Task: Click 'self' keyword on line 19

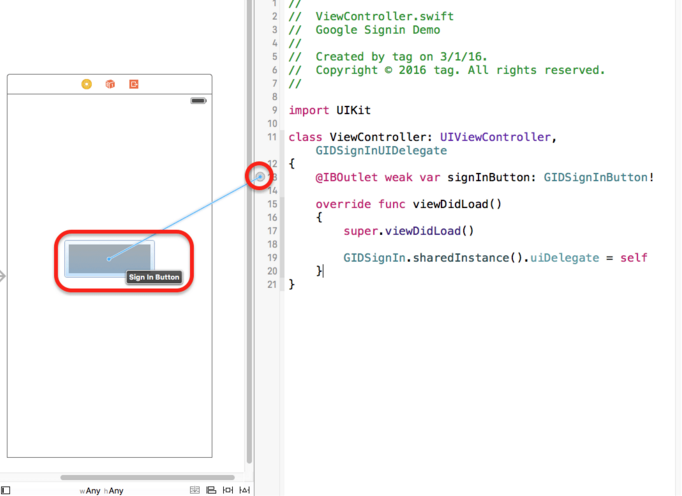Action: pyautogui.click(x=634, y=258)
